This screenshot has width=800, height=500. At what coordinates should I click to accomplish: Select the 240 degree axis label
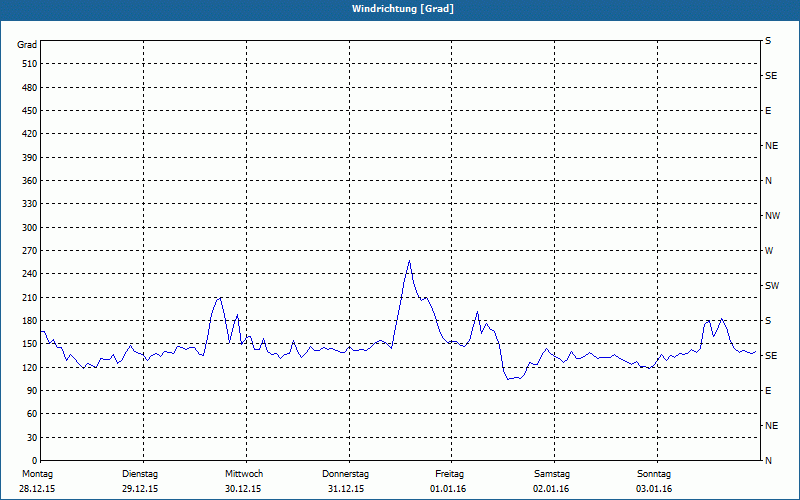pyautogui.click(x=30, y=273)
